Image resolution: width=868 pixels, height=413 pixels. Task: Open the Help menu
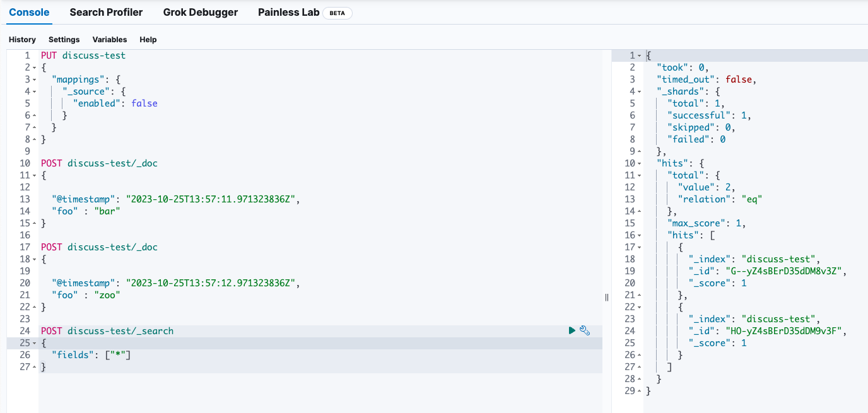tap(148, 39)
